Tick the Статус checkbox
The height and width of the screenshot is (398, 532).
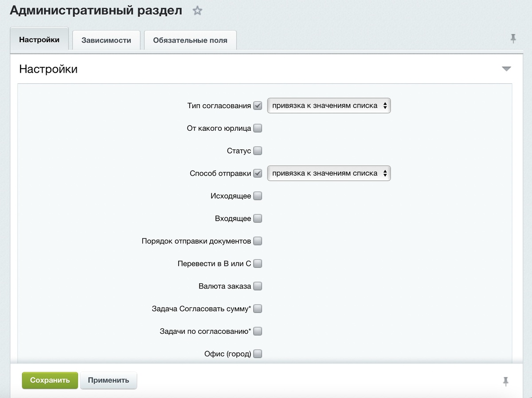[258, 151]
